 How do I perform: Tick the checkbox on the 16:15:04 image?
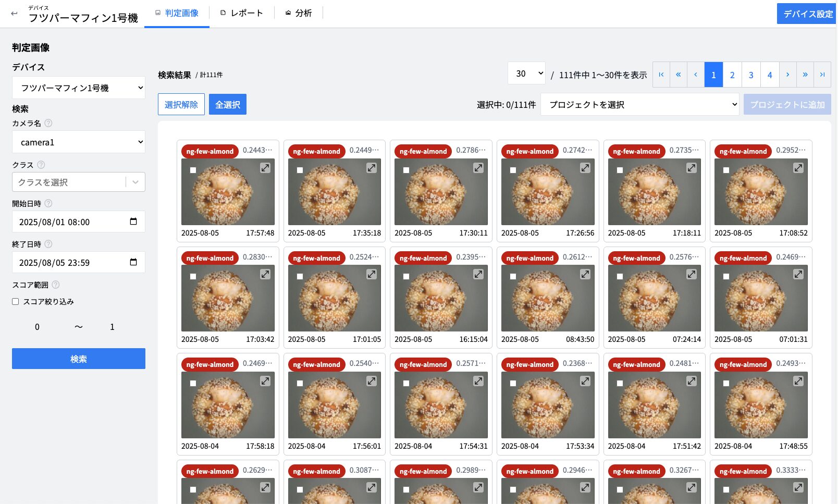tap(406, 277)
